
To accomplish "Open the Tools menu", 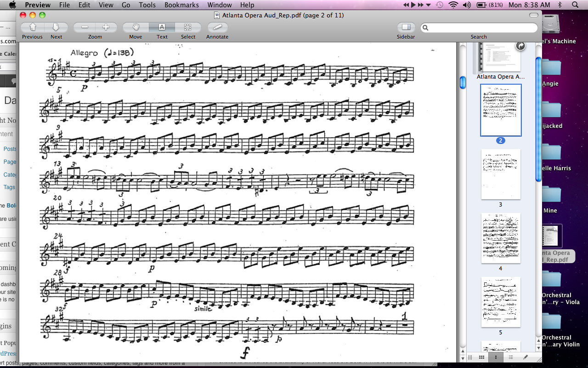I will (147, 5).
